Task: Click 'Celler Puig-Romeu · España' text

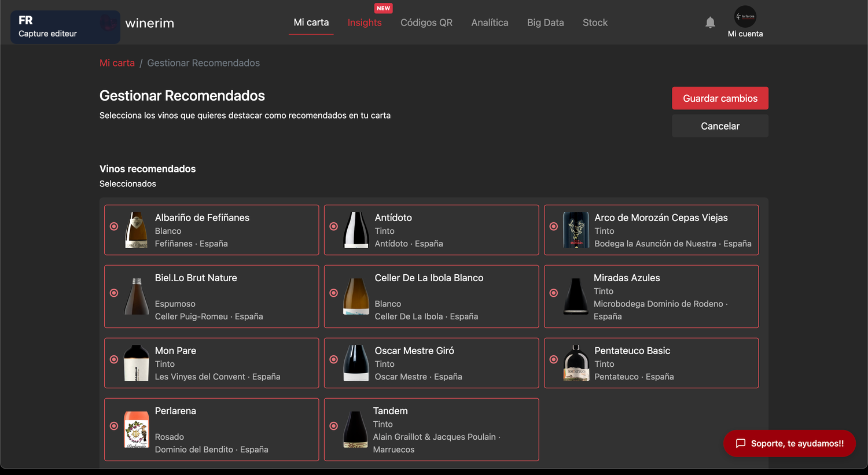Action: 209,316
